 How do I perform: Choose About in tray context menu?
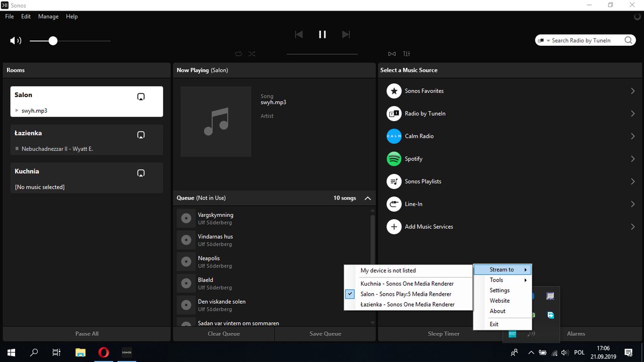[x=503, y=311]
